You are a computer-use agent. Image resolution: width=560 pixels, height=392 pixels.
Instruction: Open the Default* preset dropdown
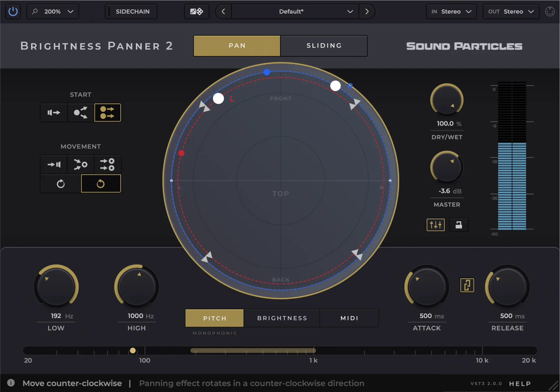295,12
